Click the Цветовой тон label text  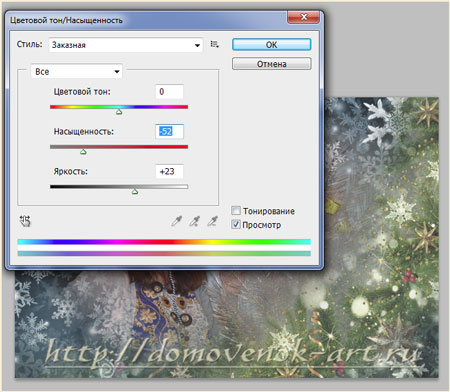pos(82,92)
